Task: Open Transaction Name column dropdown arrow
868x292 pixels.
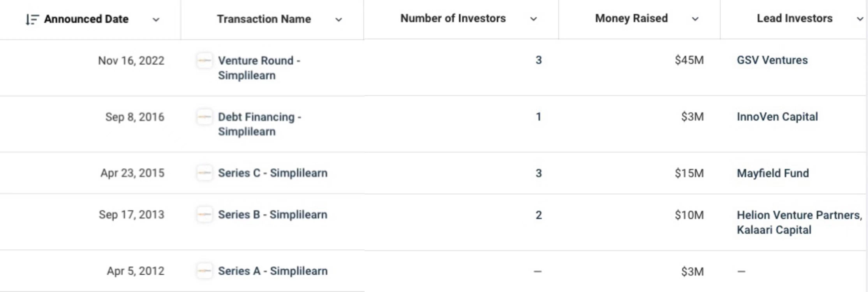Action: click(339, 19)
